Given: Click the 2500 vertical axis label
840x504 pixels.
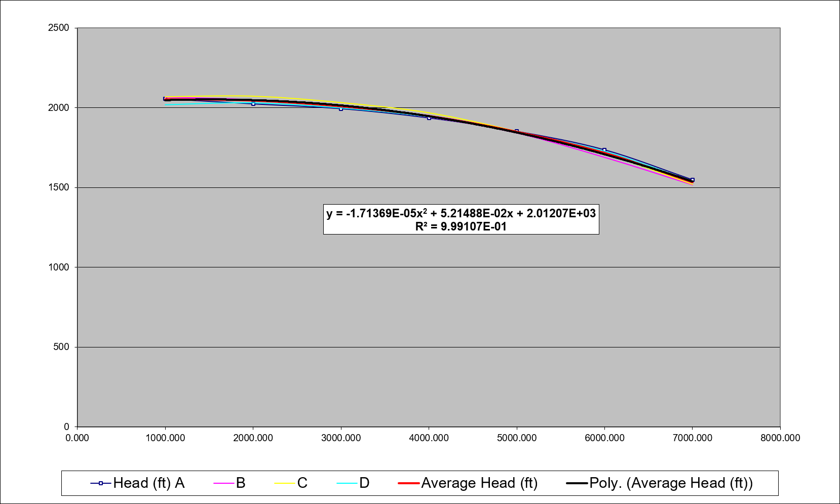Looking at the screenshot, I should 59,28.
